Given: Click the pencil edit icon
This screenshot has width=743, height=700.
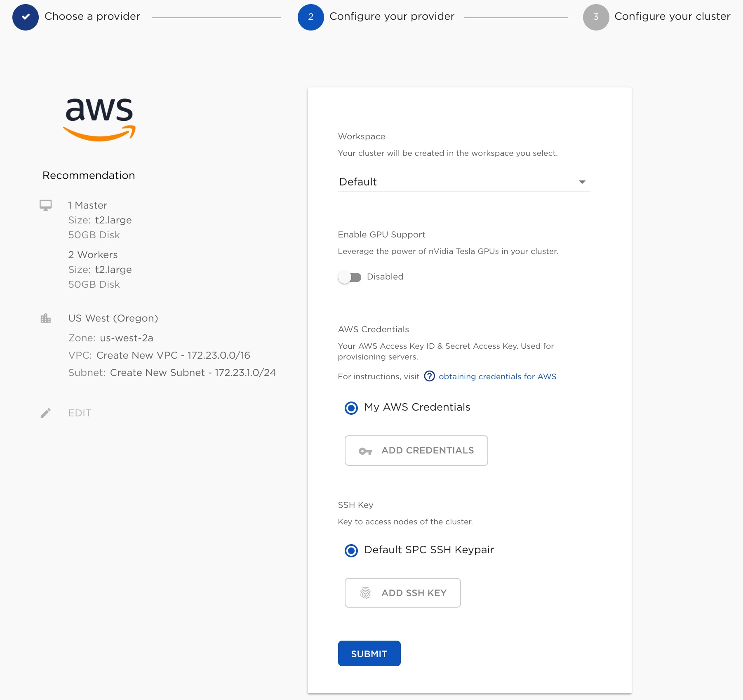Looking at the screenshot, I should [x=46, y=413].
